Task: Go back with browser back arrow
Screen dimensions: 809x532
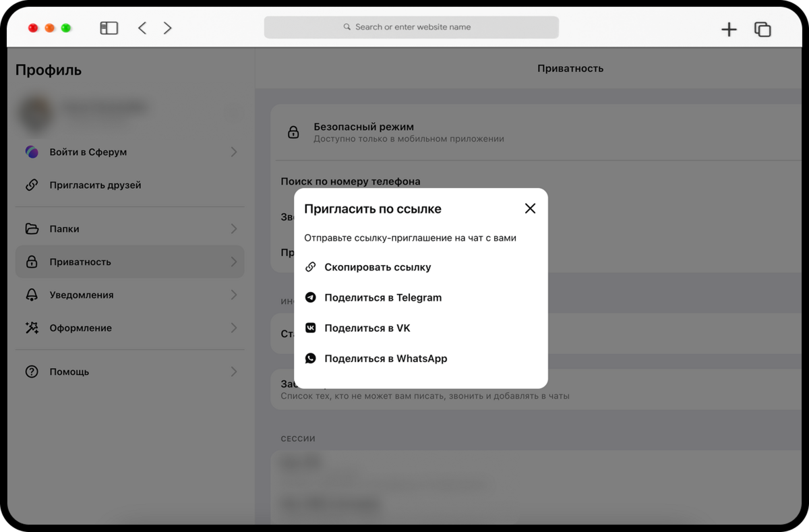Action: 142,28
